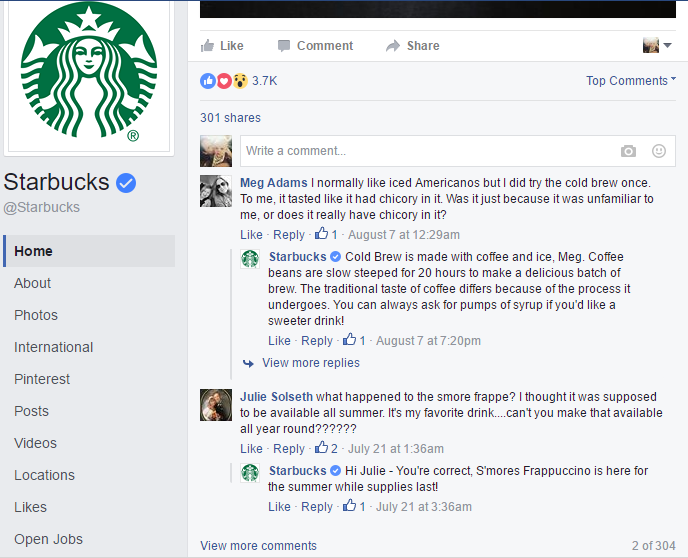
Task: Like the Starbucks S'mores reply
Action: 279,507
